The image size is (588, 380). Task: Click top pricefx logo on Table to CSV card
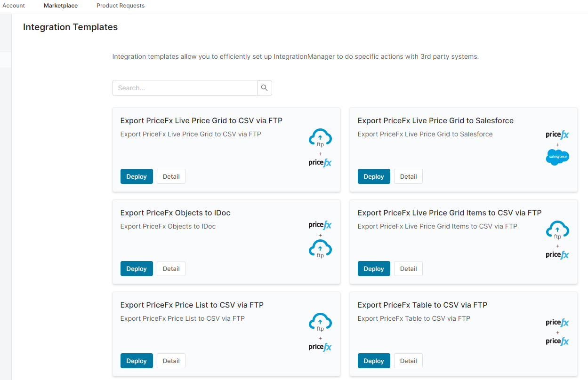[x=557, y=323]
